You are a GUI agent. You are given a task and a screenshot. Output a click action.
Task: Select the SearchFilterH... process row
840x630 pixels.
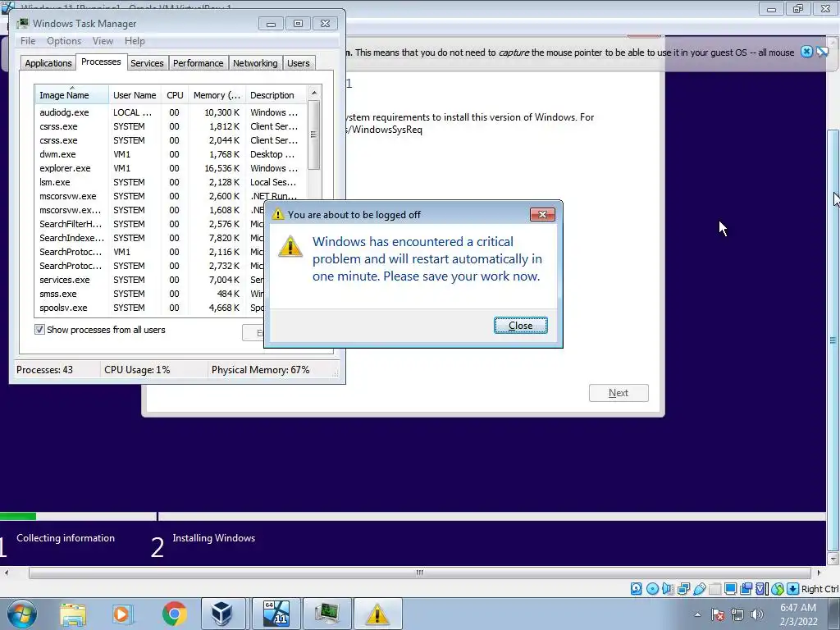click(x=150, y=224)
